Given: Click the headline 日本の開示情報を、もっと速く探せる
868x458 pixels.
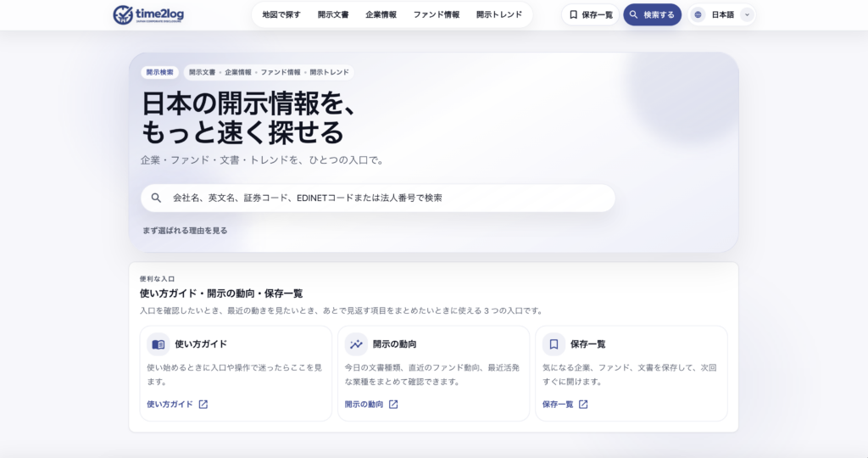Looking at the screenshot, I should (x=249, y=117).
